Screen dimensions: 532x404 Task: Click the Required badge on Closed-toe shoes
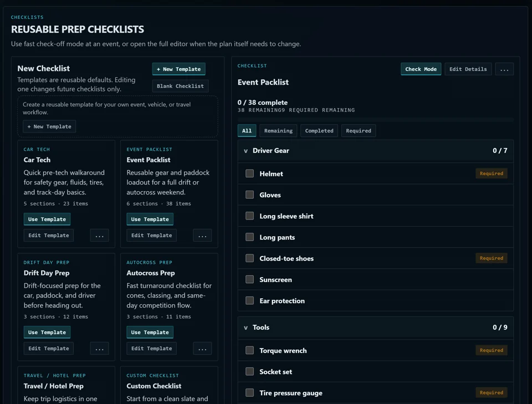492,258
